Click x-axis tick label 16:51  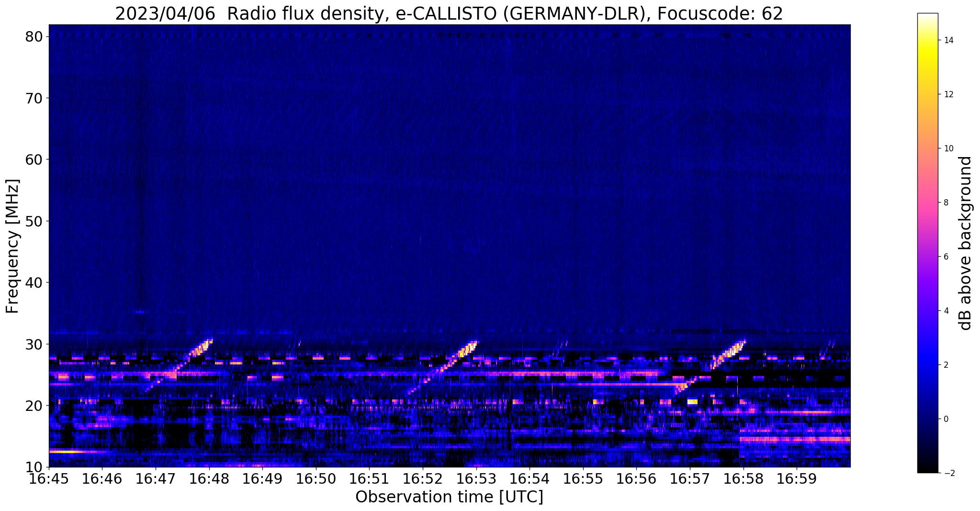point(369,479)
